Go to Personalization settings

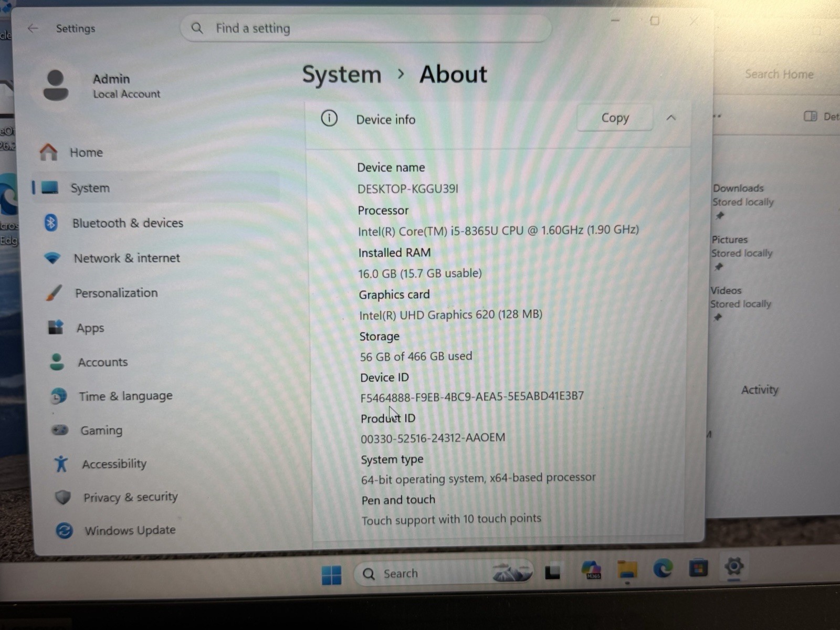(160, 293)
